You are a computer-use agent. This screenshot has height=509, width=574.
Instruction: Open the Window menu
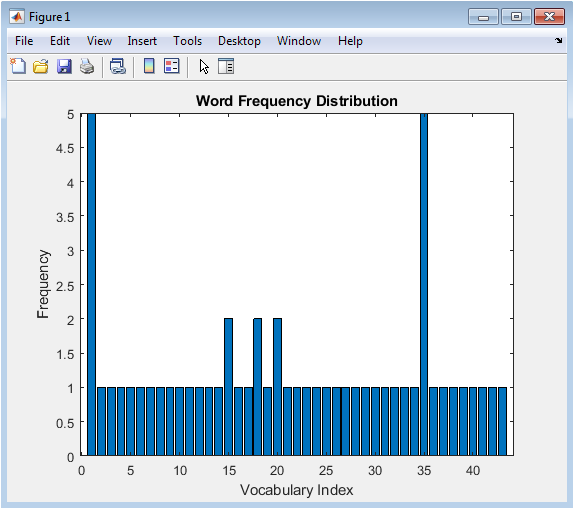point(299,41)
